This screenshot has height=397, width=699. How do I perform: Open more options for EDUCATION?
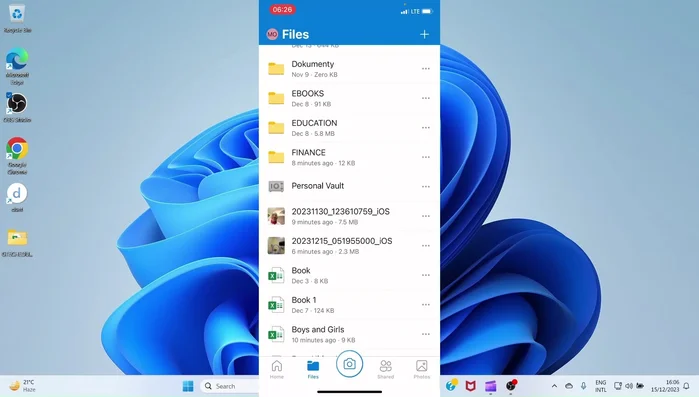pyautogui.click(x=426, y=127)
